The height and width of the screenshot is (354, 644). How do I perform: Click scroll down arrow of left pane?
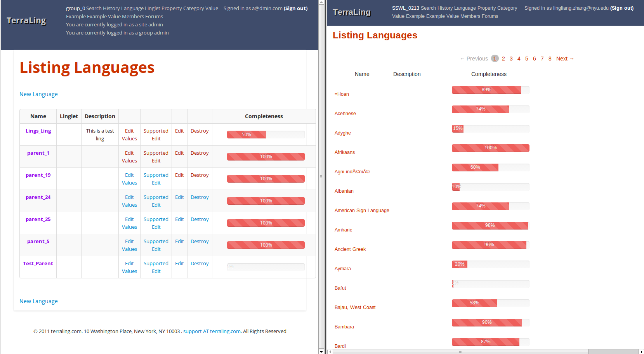(x=321, y=351)
